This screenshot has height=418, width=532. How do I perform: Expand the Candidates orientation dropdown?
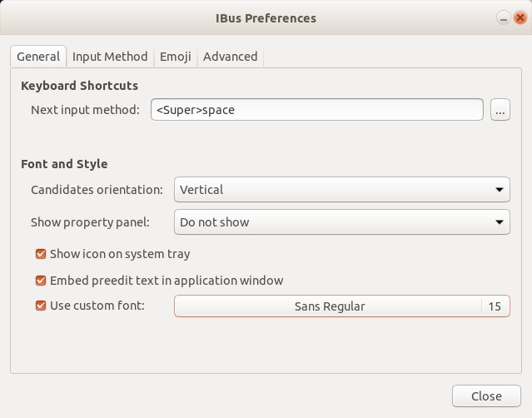tap(342, 189)
